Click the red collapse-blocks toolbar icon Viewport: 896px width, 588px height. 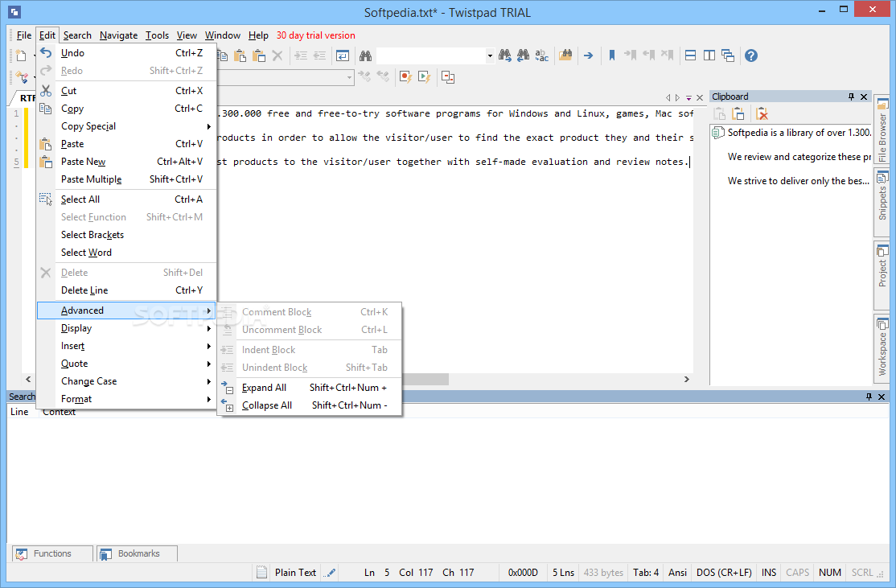pos(448,76)
